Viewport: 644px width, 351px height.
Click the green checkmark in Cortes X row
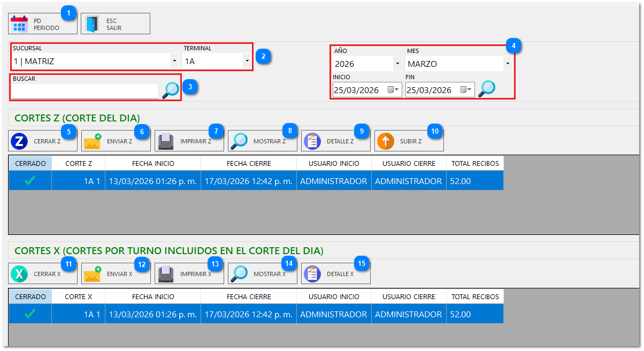(x=30, y=314)
